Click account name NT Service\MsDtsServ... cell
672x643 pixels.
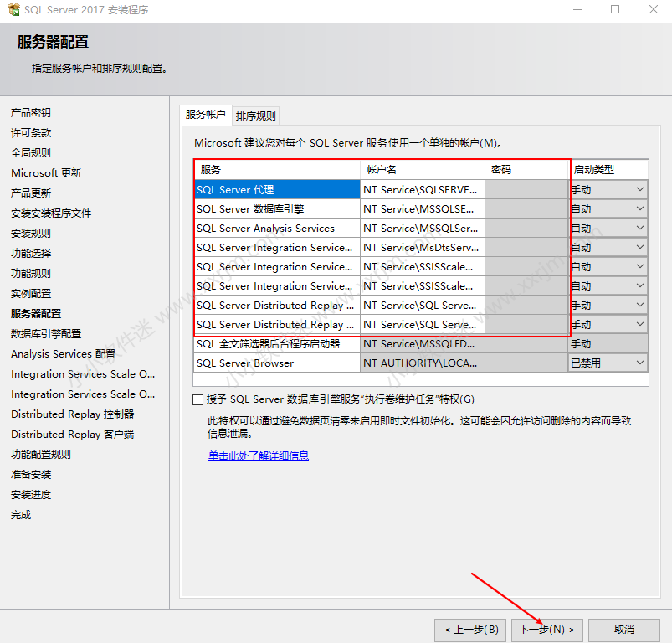[423, 247]
